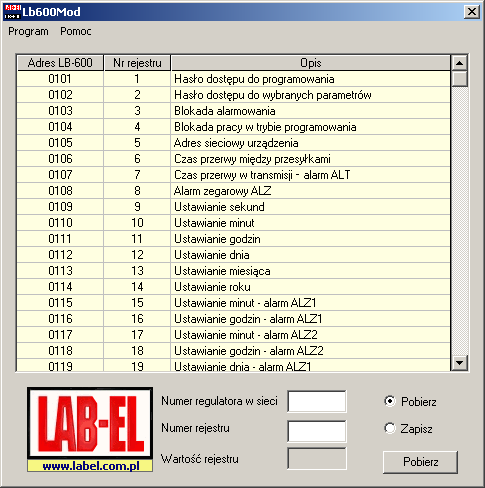Viewport: 485px width, 488px height.
Task: Click the Adres LB-600 column header
Action: coord(60,63)
